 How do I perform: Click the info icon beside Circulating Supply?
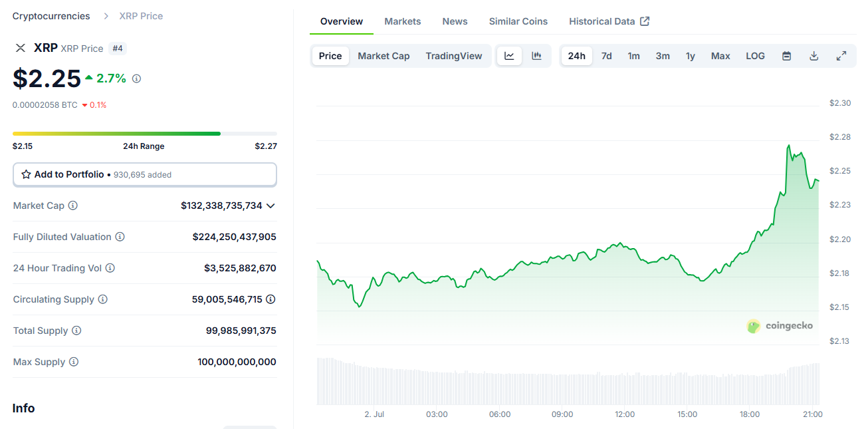(103, 299)
